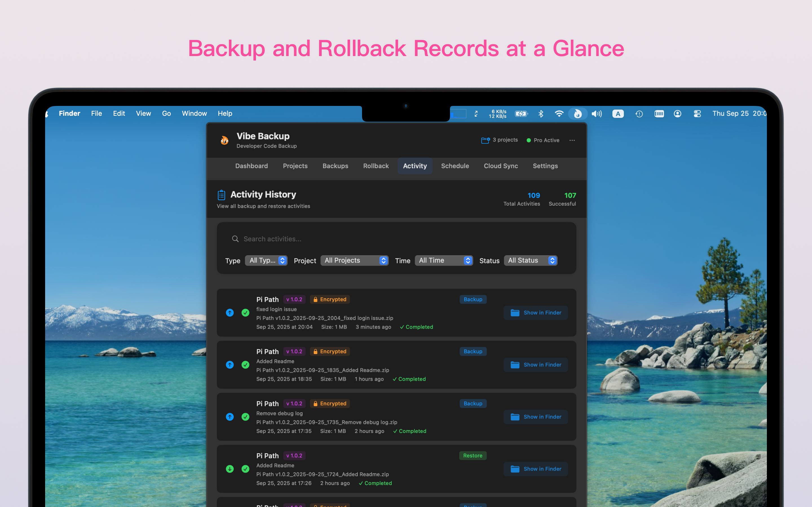Screen dimensions: 812x507
Task: Click the download arrow icon on the Restore activity
Action: 230,469
